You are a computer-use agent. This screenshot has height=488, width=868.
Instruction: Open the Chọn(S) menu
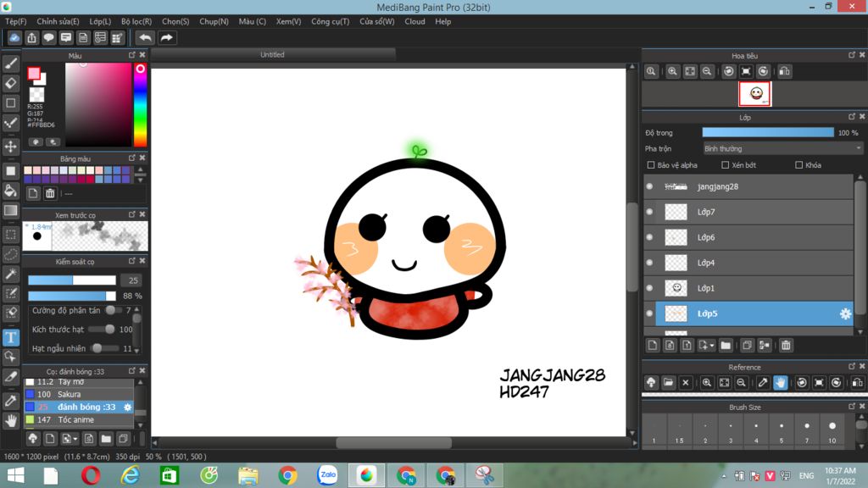(x=175, y=21)
